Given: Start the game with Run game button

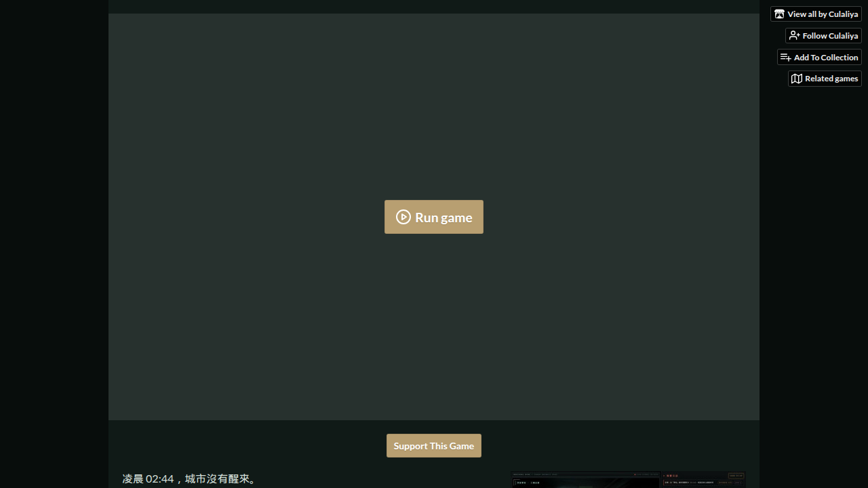Looking at the screenshot, I should pyautogui.click(x=434, y=217).
